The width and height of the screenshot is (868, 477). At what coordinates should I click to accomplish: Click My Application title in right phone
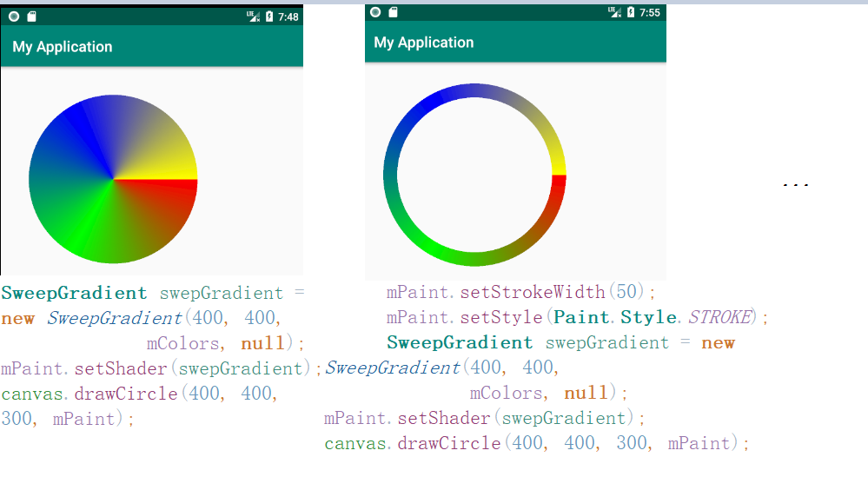point(424,43)
